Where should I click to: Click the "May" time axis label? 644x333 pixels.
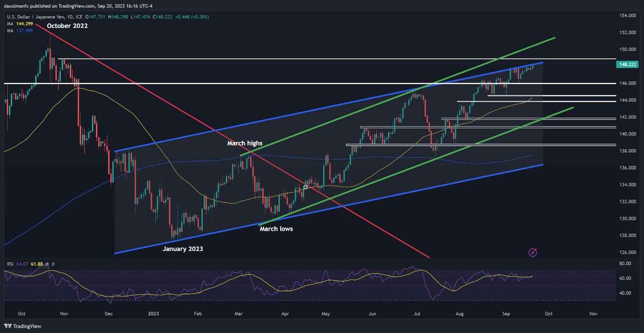[x=327, y=313]
